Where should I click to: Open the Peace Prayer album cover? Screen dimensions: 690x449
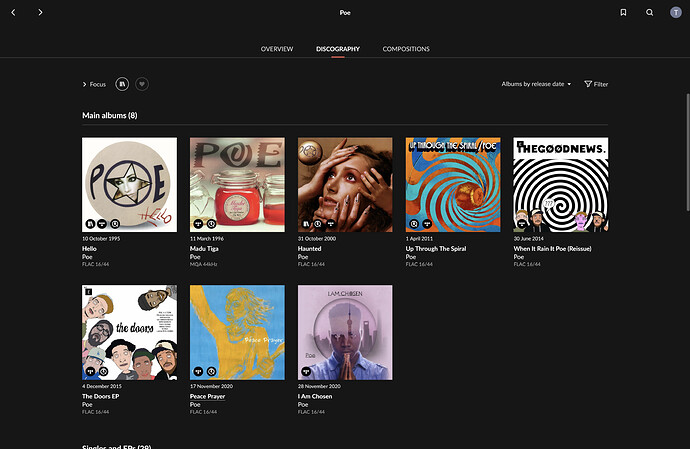[x=237, y=332]
